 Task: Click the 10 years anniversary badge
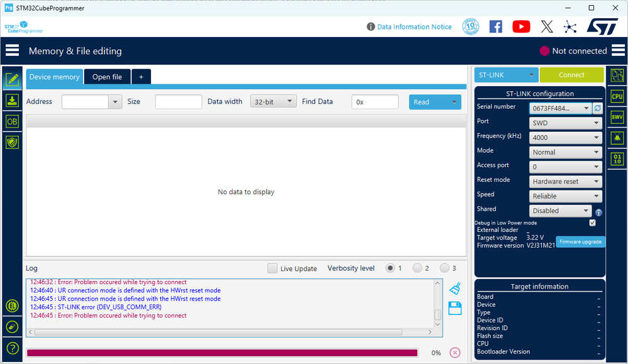[471, 27]
